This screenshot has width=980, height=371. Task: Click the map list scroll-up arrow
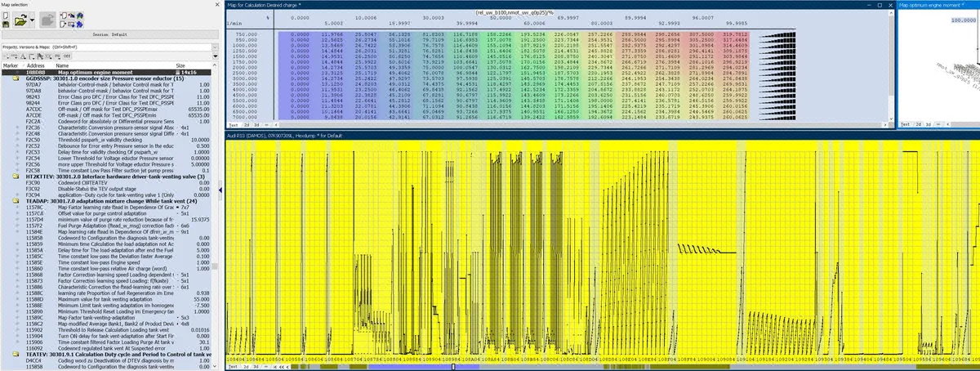tap(215, 65)
